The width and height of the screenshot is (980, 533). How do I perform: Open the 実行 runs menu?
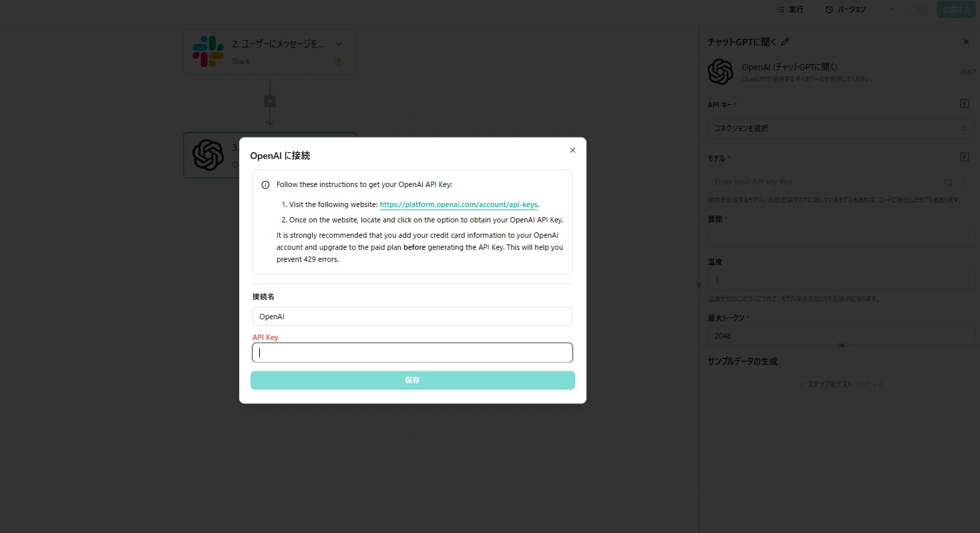click(x=790, y=9)
